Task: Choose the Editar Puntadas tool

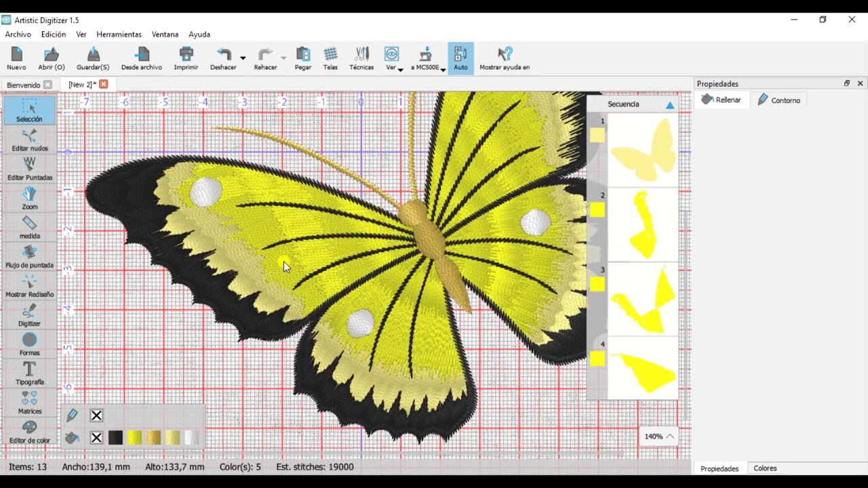Action: [x=29, y=169]
